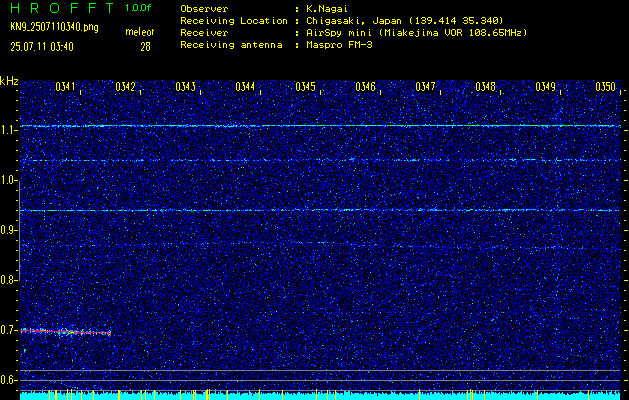The width and height of the screenshot is (629, 400).
Task: Select the 0346 time marker
Action: [365, 87]
